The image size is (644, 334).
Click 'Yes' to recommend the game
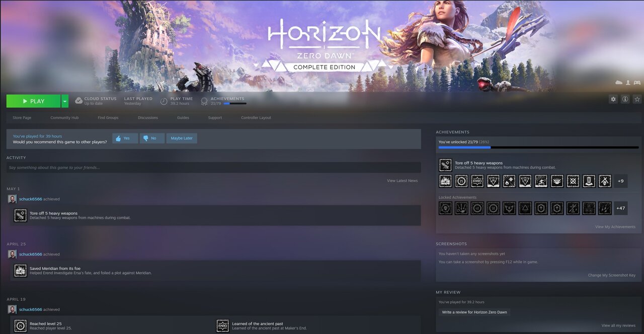[x=124, y=138]
